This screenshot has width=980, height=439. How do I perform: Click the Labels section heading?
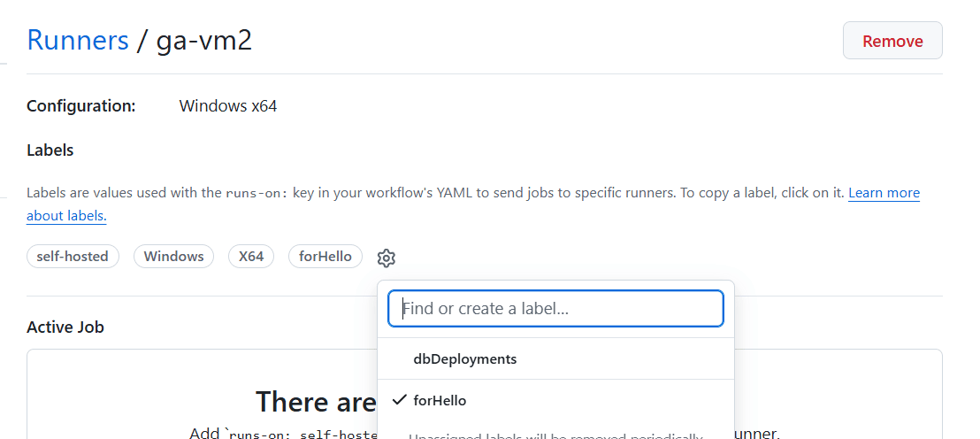coord(50,150)
